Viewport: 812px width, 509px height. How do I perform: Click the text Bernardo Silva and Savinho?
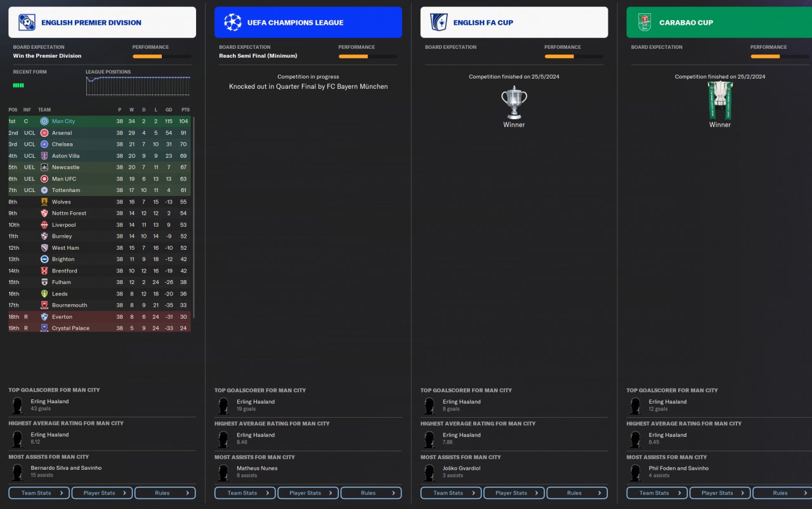(66, 468)
